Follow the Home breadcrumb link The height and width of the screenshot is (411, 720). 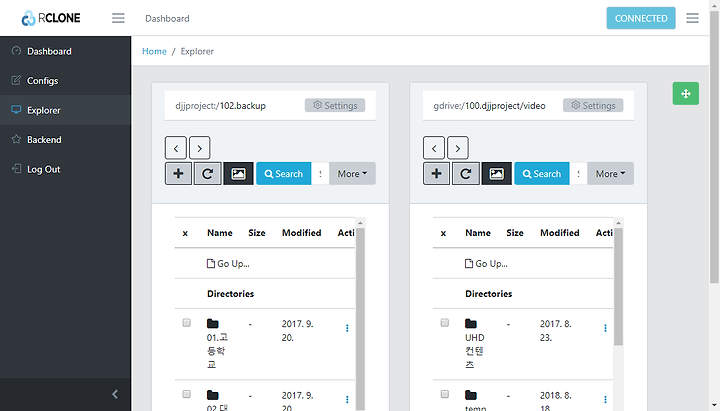pyautogui.click(x=154, y=51)
